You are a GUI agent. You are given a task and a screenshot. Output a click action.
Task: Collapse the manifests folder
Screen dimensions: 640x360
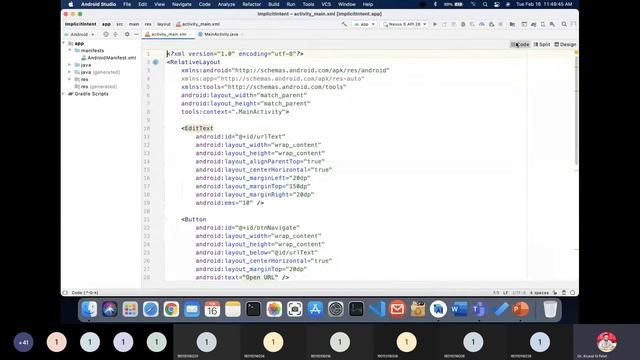click(x=70, y=50)
